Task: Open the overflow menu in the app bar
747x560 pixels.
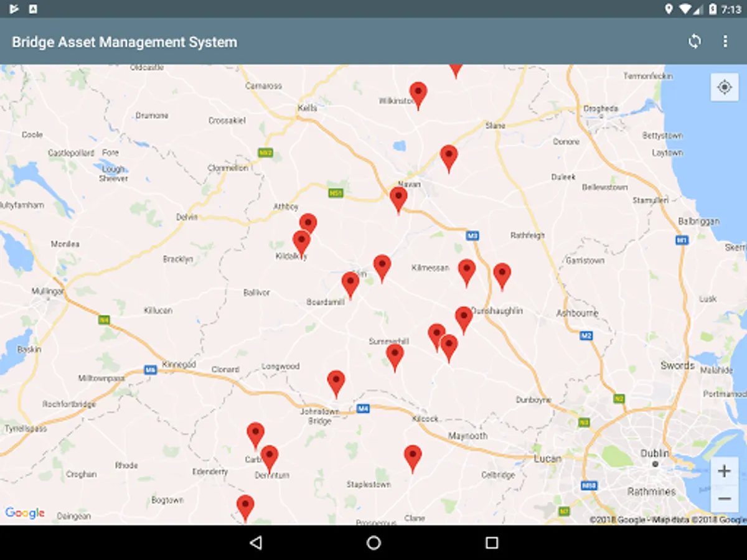Action: tap(725, 42)
